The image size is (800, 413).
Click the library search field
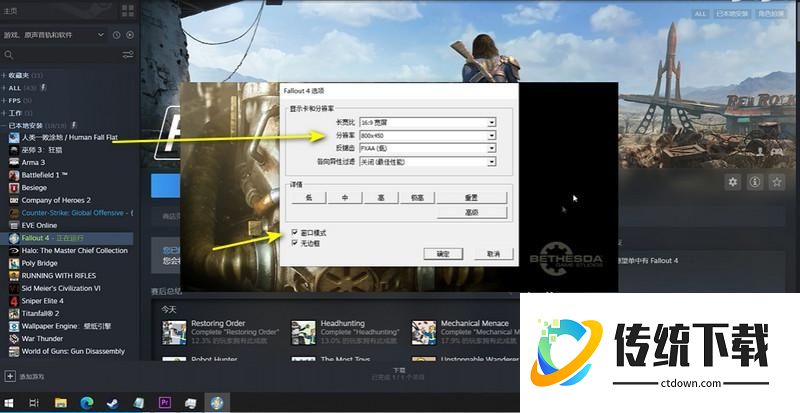(x=60, y=54)
